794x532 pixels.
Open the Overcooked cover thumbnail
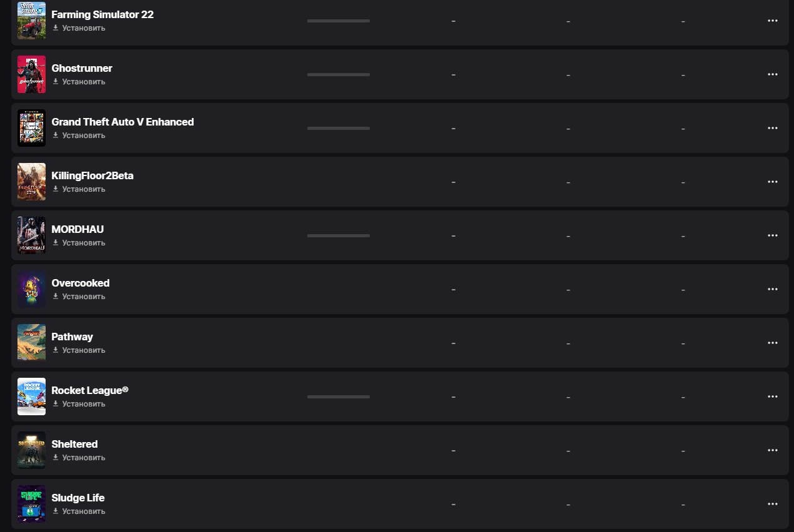(x=31, y=289)
